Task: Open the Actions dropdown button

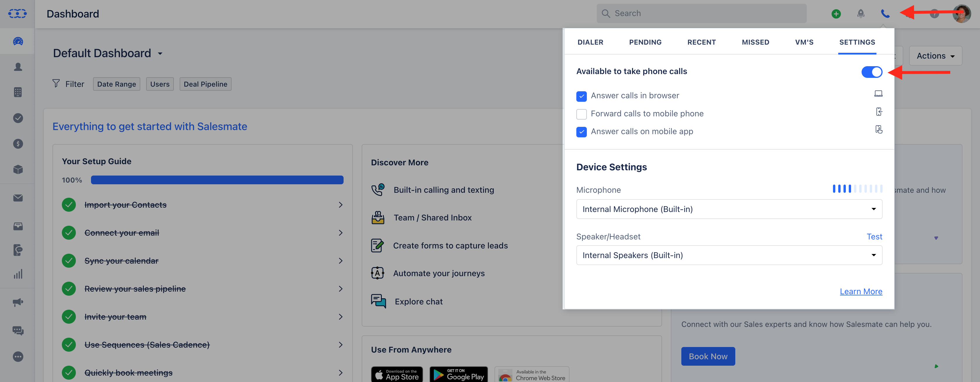Action: pyautogui.click(x=935, y=56)
